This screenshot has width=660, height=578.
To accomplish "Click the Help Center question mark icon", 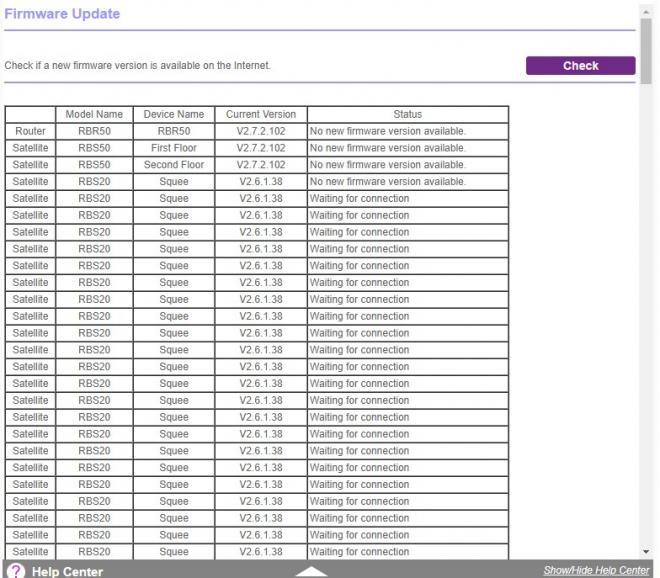I will [x=16, y=571].
